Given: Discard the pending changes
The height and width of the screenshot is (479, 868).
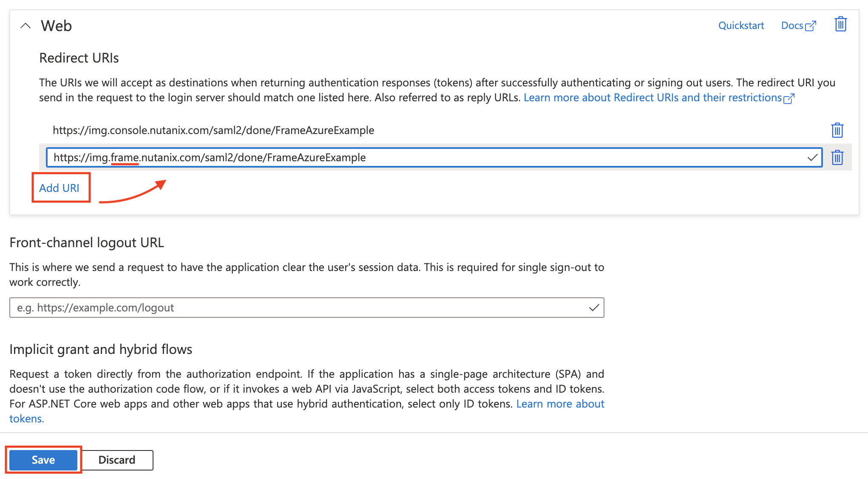Looking at the screenshot, I should [117, 460].
